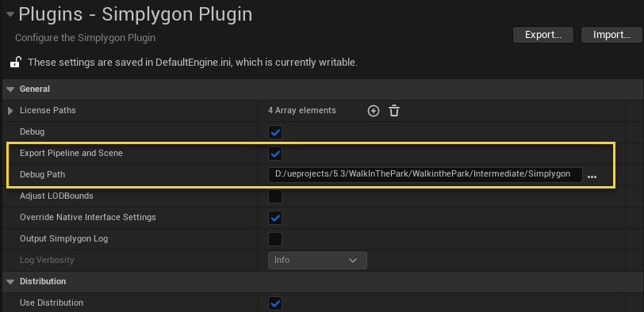The height and width of the screenshot is (312, 644).
Task: Click the settings lock icon
Action: click(x=16, y=63)
